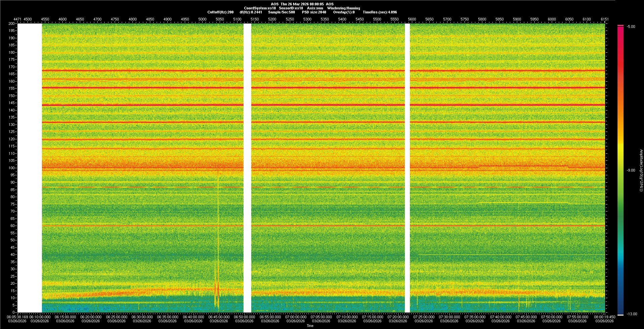The image size is (644, 329).
Task: Click the Windowing:Hanning header text
Action: (343, 8)
